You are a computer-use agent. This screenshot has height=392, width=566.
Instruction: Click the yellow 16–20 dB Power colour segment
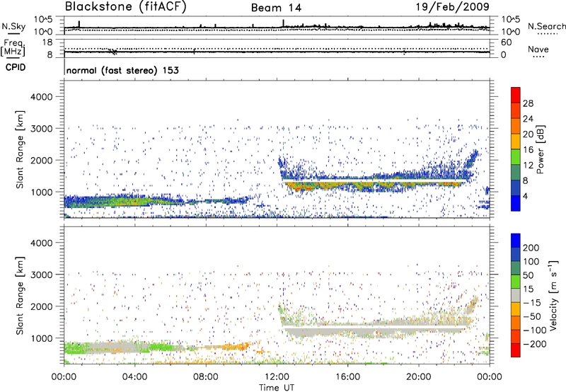[x=516, y=142]
